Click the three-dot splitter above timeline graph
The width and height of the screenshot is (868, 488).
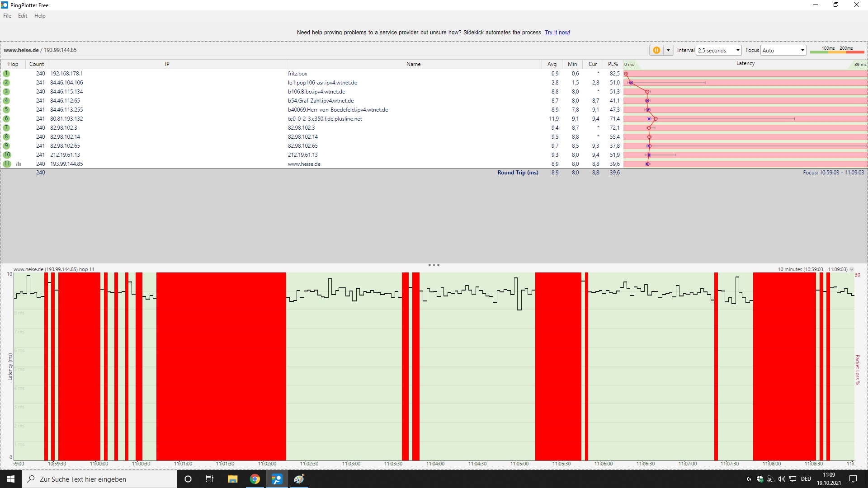tap(434, 265)
